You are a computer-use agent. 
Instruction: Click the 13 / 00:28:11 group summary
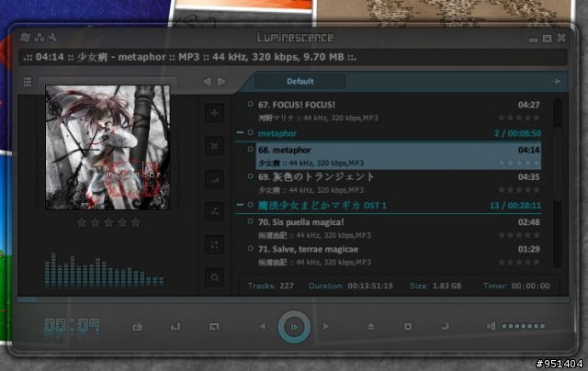point(515,206)
